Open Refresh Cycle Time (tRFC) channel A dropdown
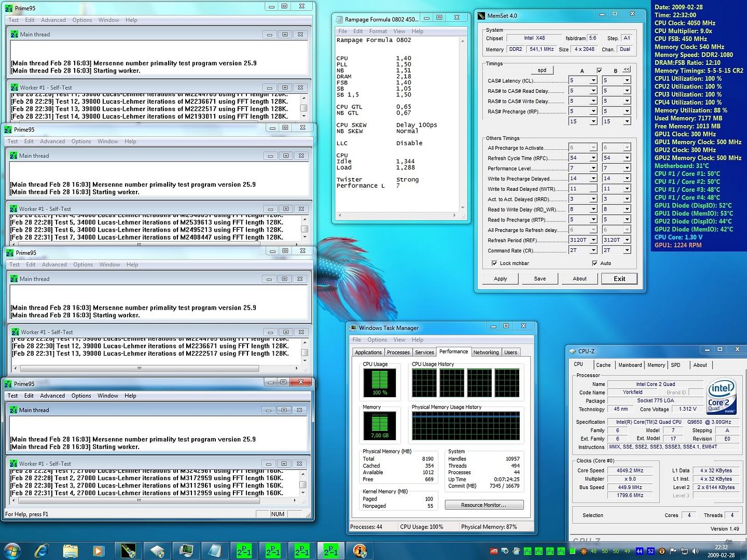 593,158
